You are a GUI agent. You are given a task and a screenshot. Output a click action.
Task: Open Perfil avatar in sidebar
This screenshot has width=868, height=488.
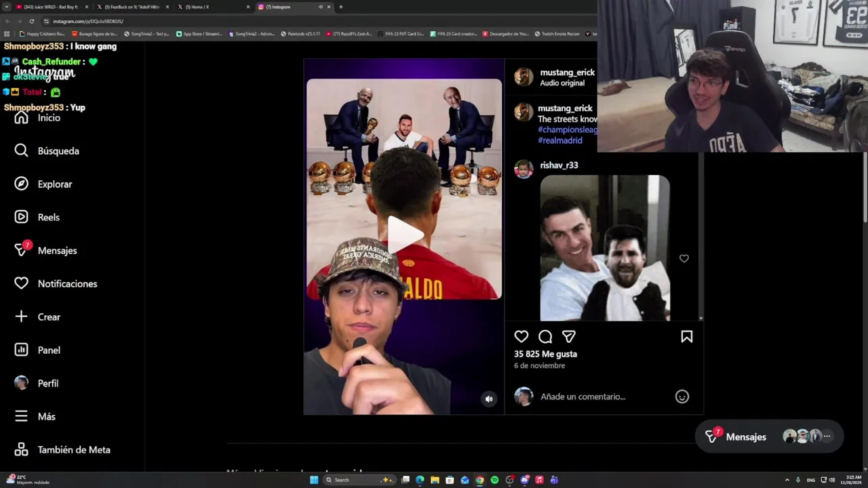click(21, 383)
